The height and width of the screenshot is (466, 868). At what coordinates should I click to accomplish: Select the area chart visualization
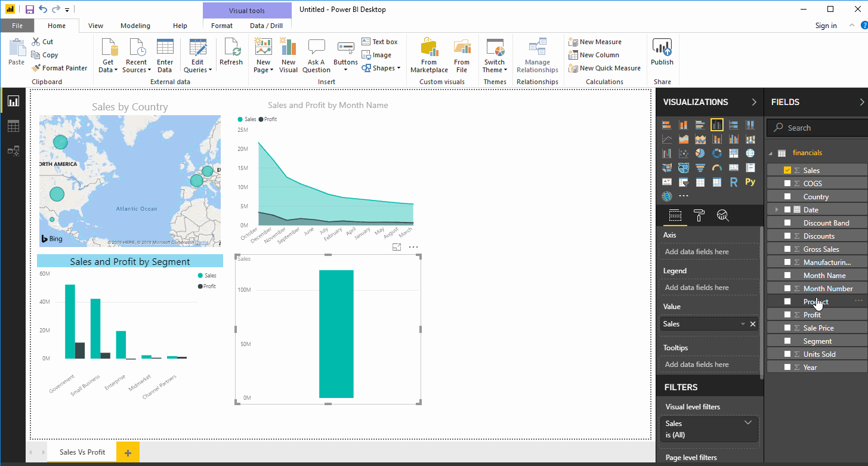pyautogui.click(x=684, y=139)
